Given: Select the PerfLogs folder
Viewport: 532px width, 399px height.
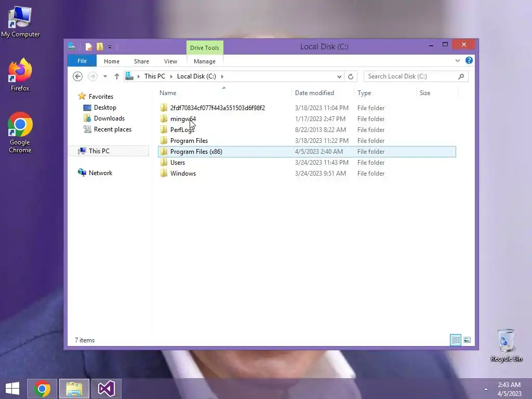Looking at the screenshot, I should point(307,129).
